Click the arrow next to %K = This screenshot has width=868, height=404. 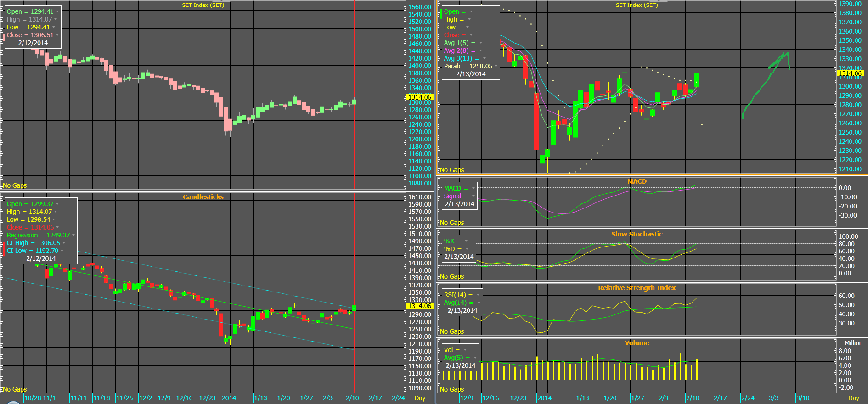click(466, 241)
